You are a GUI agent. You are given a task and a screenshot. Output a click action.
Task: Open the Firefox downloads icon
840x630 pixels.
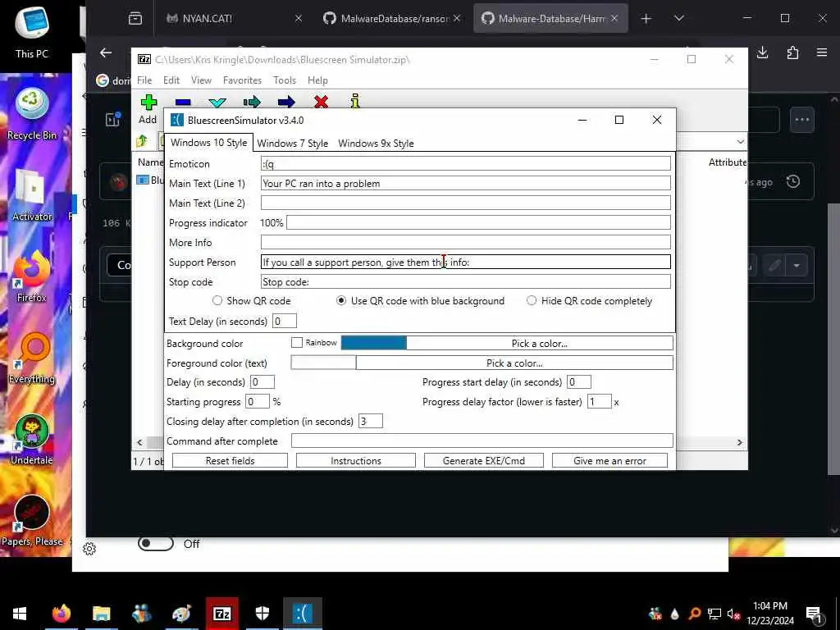(762, 52)
